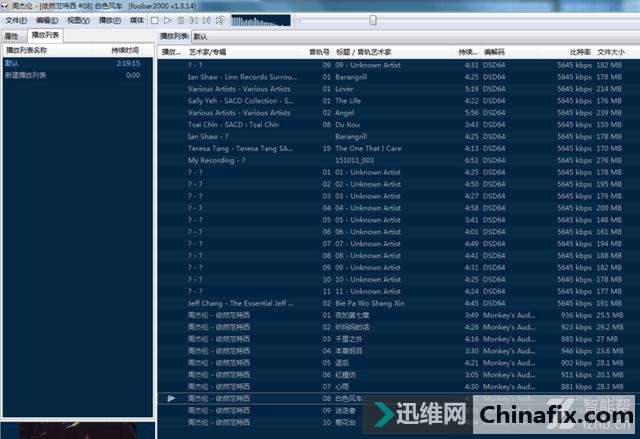The height and width of the screenshot is (439, 640).
Task: Select the 06 - Unknown Artist track
Action: pos(398,232)
